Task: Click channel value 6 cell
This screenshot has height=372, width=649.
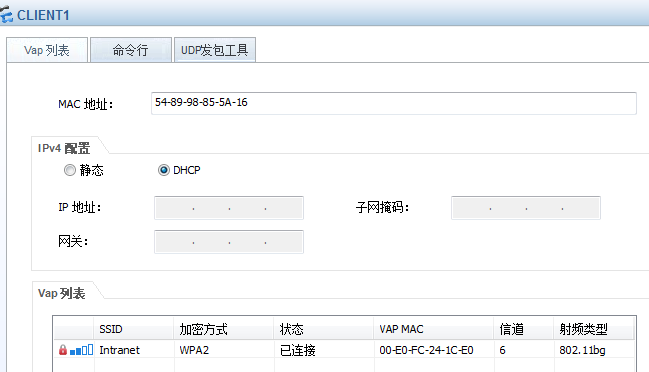Action: pyautogui.click(x=524, y=350)
